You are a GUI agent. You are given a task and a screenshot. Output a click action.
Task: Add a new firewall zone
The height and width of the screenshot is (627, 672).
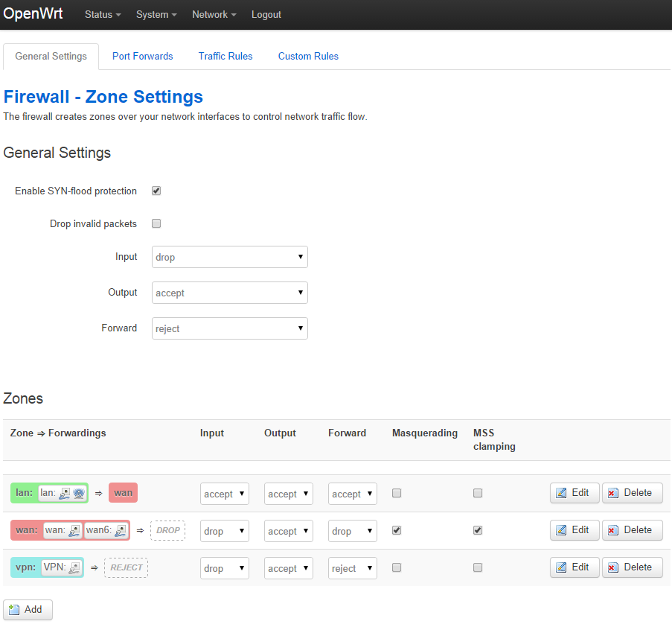[28, 609]
